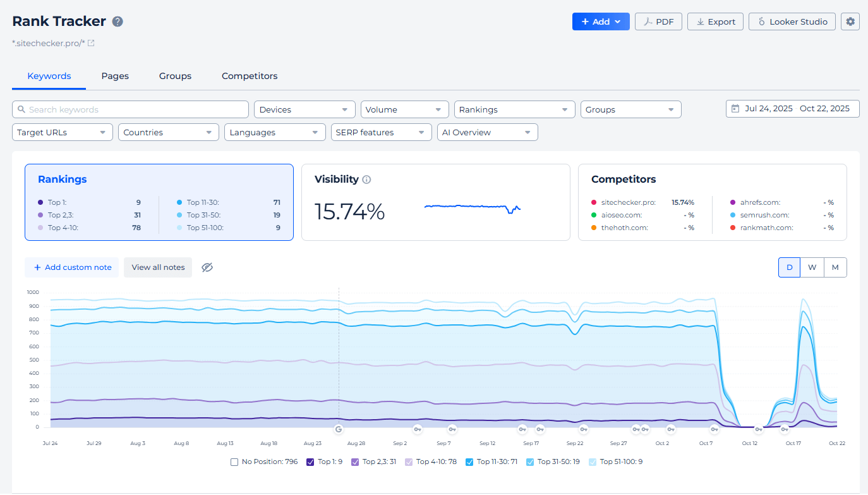The width and height of the screenshot is (868, 495).
Task: Toggle the Top 11-30 legend checkbox
Action: (469, 462)
